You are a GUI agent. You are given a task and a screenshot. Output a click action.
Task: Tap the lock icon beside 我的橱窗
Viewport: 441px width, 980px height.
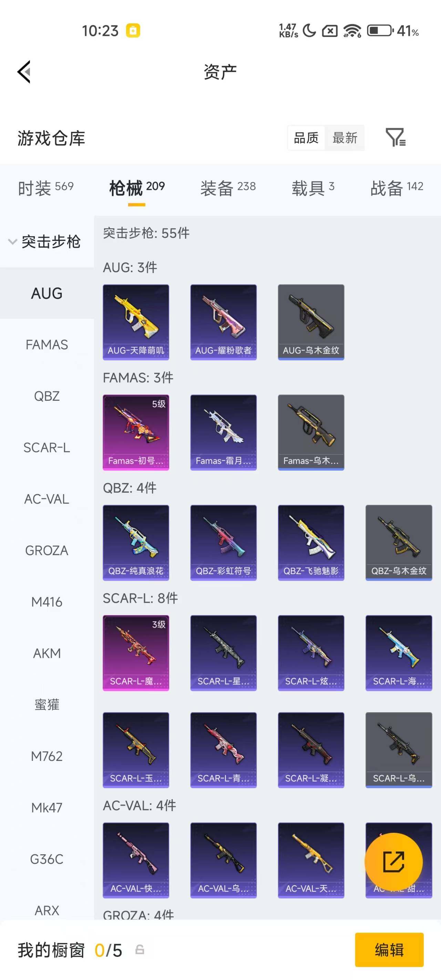pos(140,950)
